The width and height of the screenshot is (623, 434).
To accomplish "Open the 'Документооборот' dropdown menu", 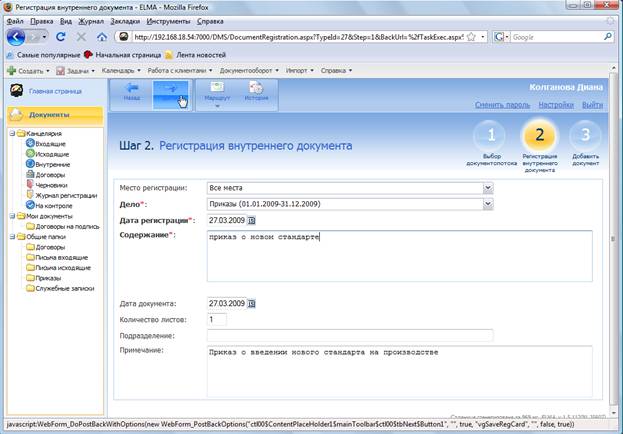I will tap(249, 70).
